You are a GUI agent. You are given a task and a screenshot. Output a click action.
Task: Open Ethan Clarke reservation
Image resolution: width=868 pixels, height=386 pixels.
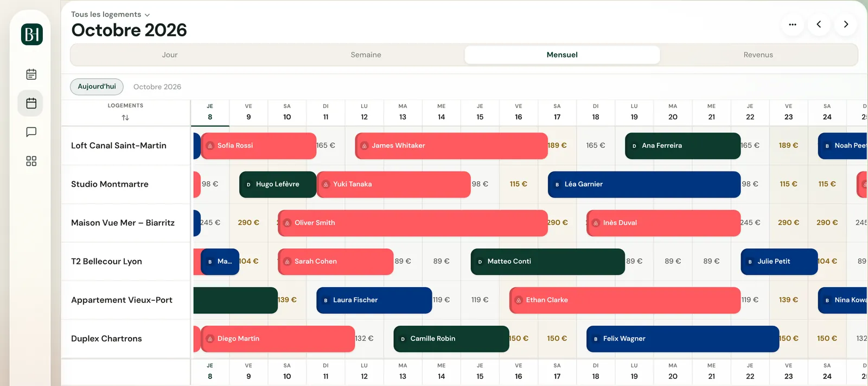(x=625, y=300)
